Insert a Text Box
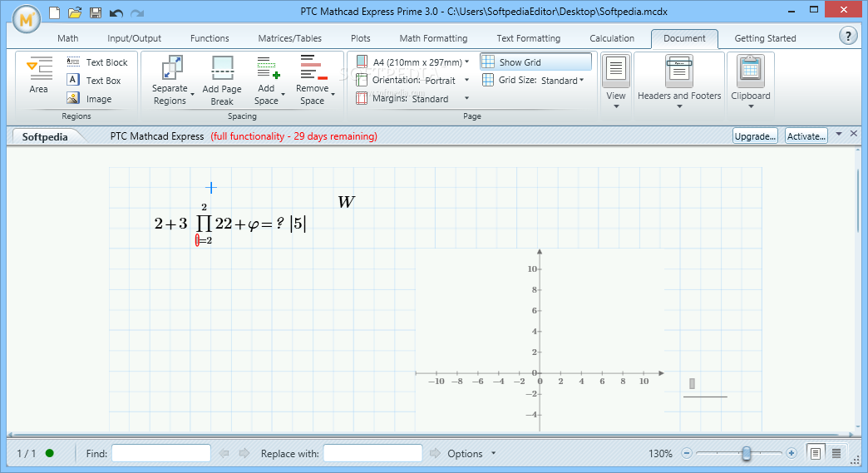868x473 pixels. pyautogui.click(x=94, y=80)
